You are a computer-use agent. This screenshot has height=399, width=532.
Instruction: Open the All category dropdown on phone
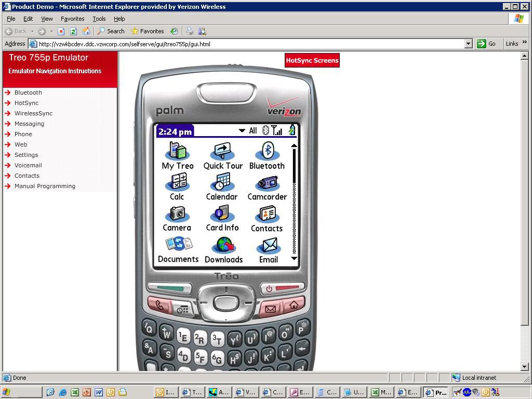[248, 130]
